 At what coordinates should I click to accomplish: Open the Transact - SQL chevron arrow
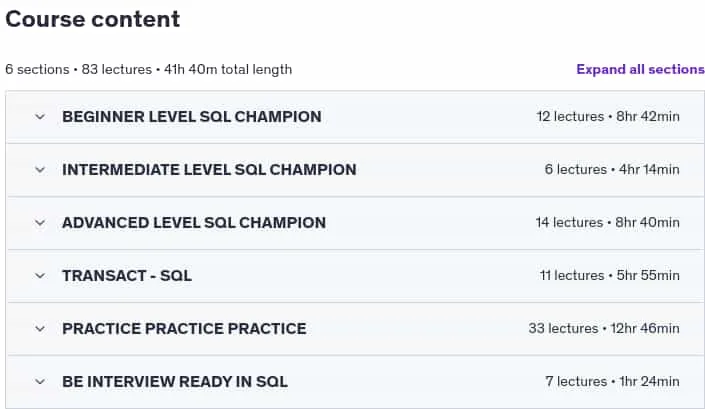point(40,276)
